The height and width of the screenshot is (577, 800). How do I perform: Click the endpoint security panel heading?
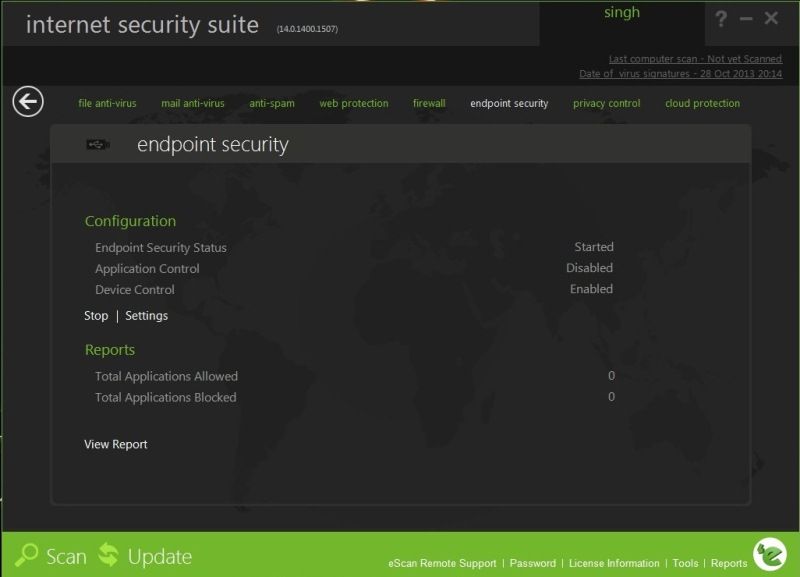(213, 145)
